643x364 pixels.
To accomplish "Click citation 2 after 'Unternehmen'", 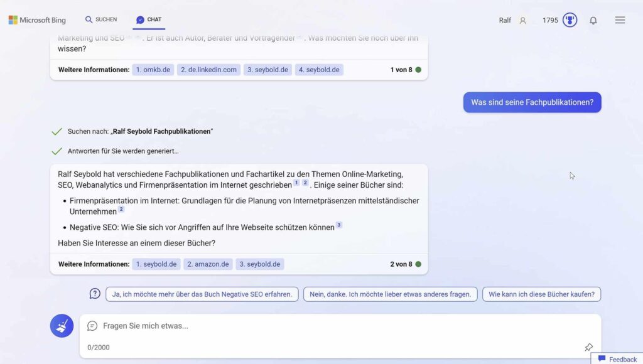I will pyautogui.click(x=121, y=209).
